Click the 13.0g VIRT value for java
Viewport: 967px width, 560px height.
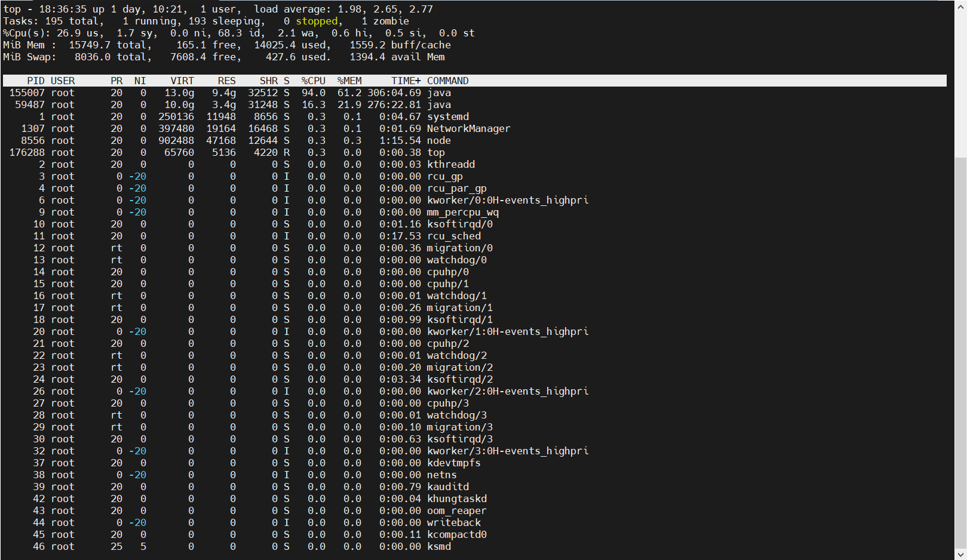click(179, 93)
